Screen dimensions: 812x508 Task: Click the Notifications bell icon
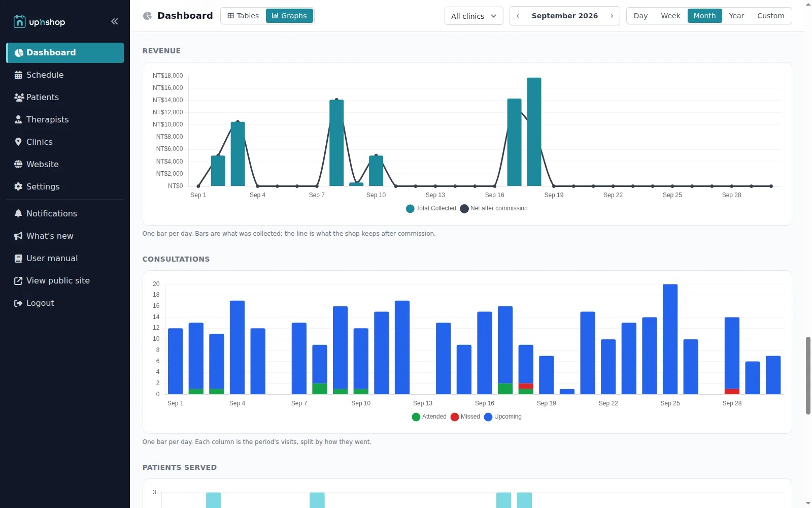coord(18,213)
